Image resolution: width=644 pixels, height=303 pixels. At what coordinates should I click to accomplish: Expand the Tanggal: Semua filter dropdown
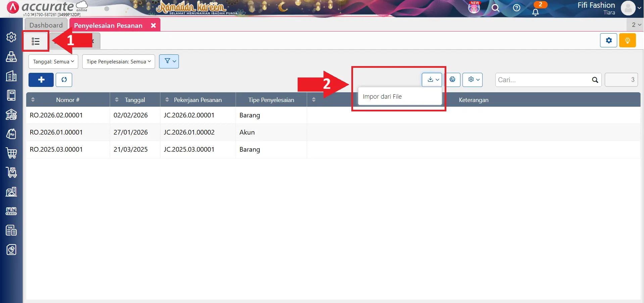click(x=53, y=62)
